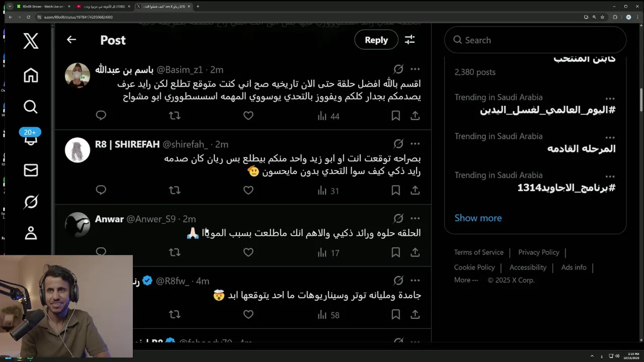Open the X logo home link
The width and height of the screenshot is (644, 362).
pos(31,41)
